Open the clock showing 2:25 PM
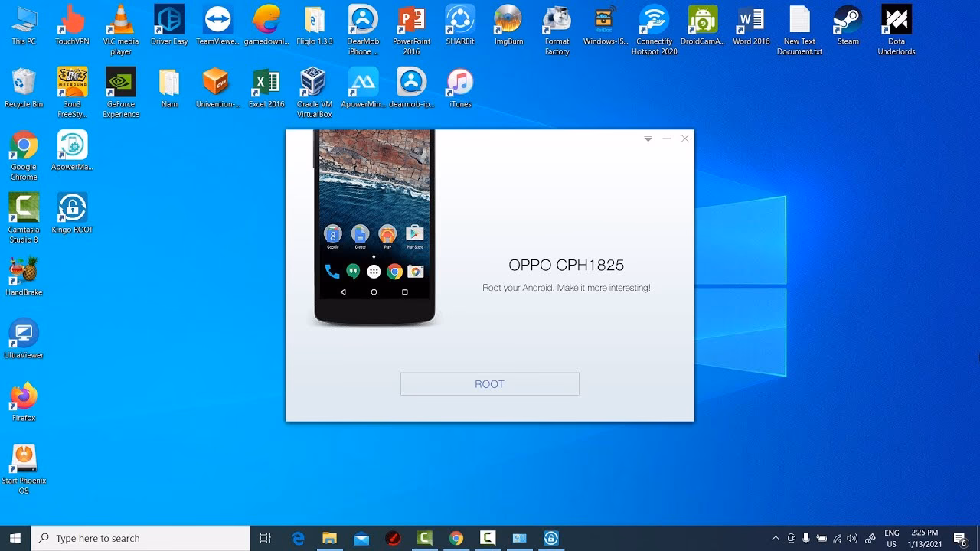The height and width of the screenshot is (551, 980). [924, 538]
